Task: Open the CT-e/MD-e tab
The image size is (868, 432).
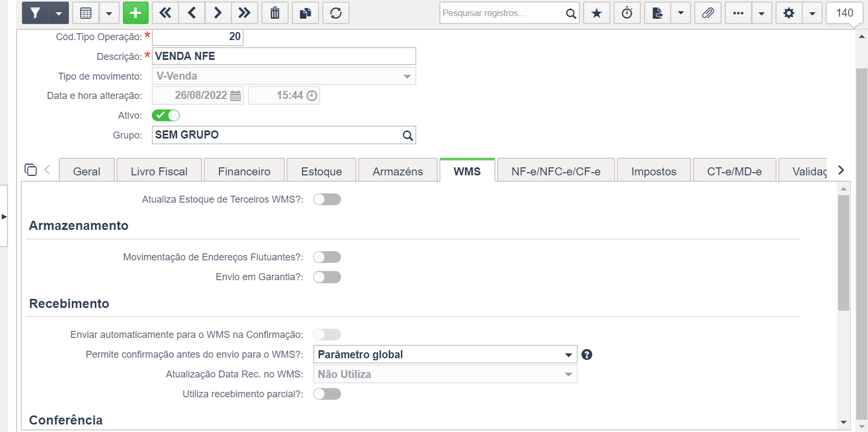Action: click(734, 171)
